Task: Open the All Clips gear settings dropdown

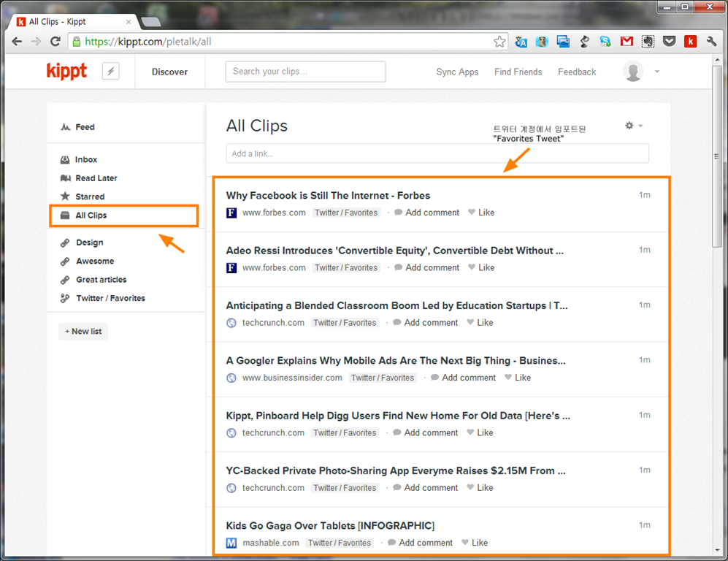Action: (633, 126)
